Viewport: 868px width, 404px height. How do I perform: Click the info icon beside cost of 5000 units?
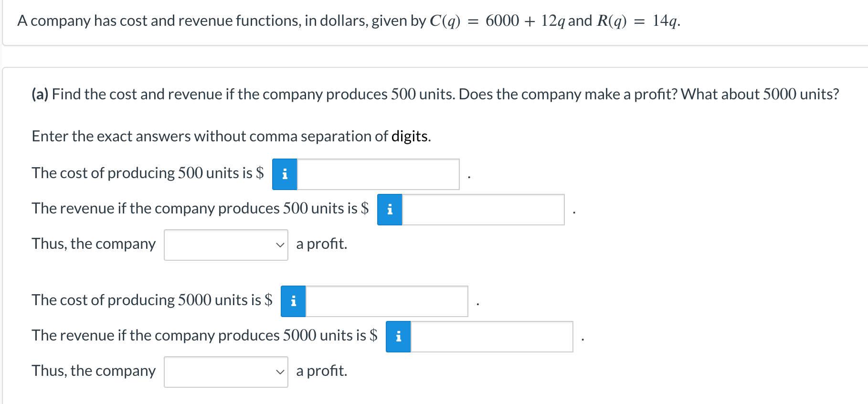point(294,300)
